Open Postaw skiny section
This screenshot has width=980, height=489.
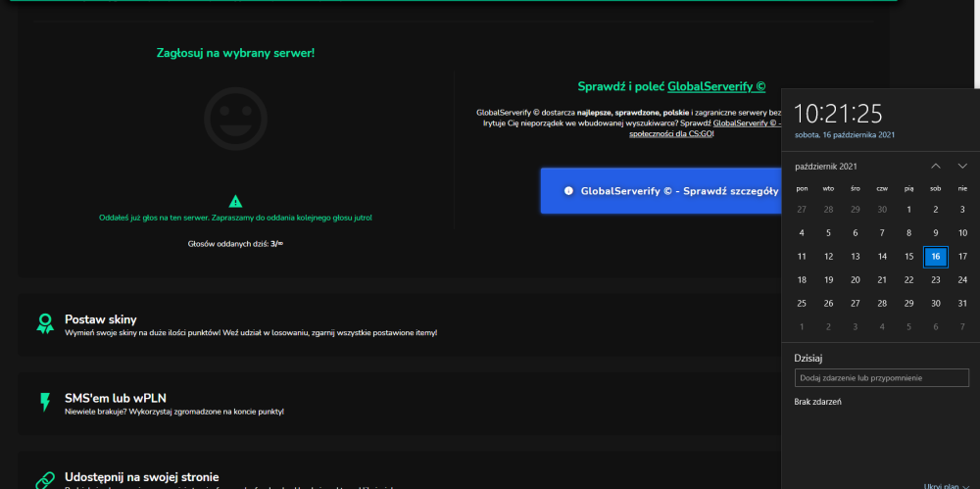(400, 325)
